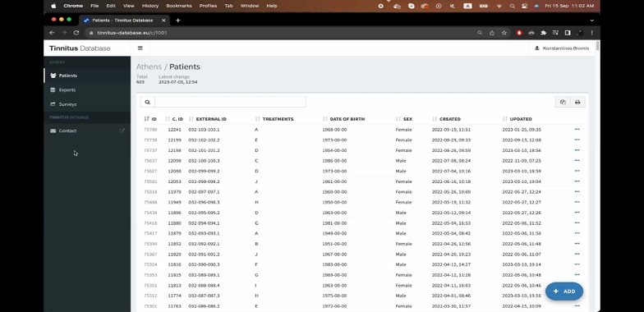Click the blue ADD button

pos(563,291)
